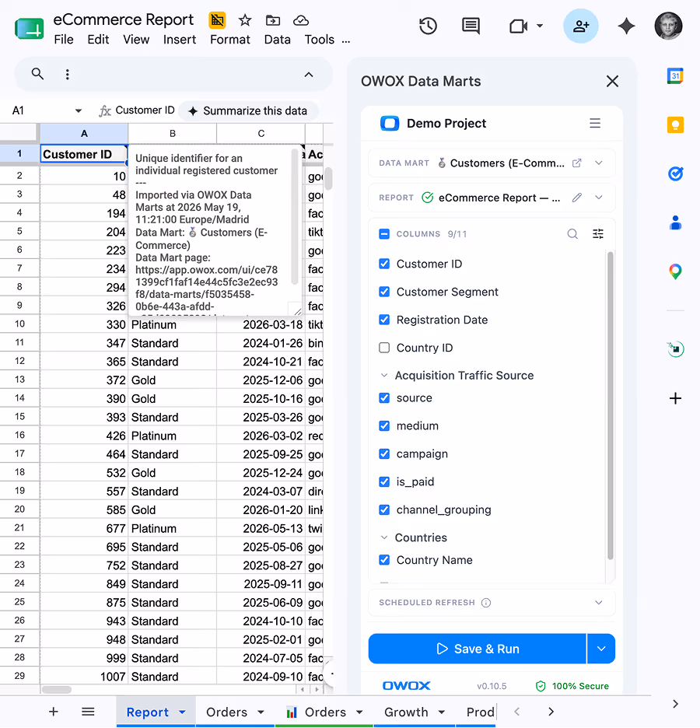The width and height of the screenshot is (700, 728).
Task: Open the toolbar three-dot more options
Action: pyautogui.click(x=68, y=75)
